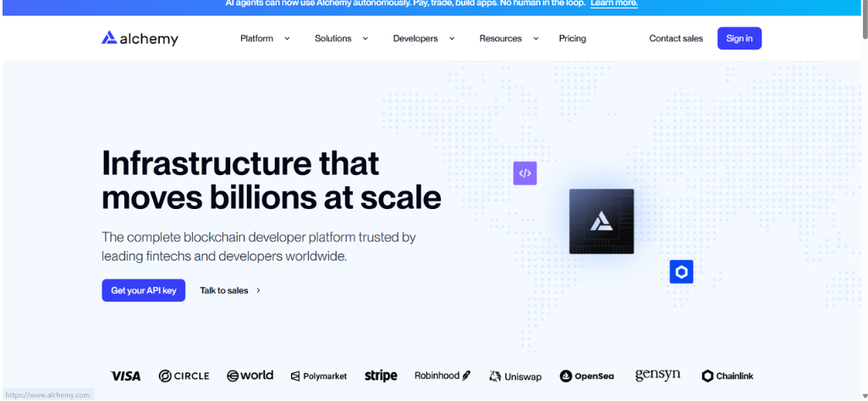Expand the chevron next to Resources
Viewport: 868px width, 401px height.
[x=536, y=39]
